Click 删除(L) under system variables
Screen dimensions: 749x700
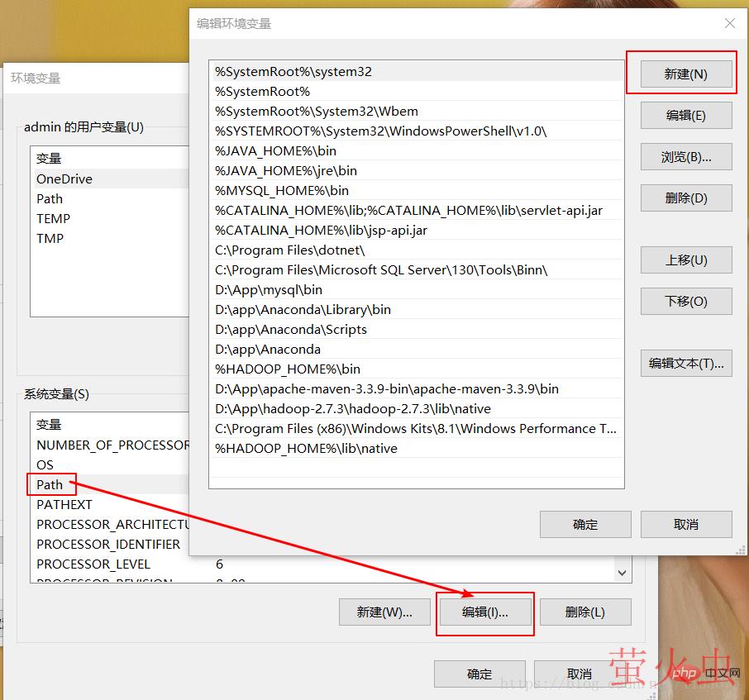pos(585,612)
